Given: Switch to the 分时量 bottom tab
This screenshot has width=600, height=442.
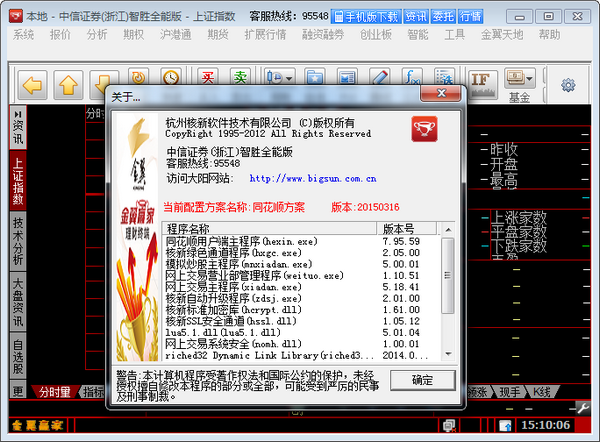Looking at the screenshot, I should click(x=55, y=392).
